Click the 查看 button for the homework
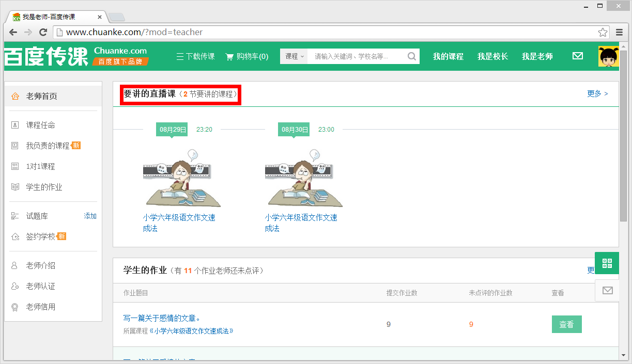632x364 pixels. tap(566, 324)
